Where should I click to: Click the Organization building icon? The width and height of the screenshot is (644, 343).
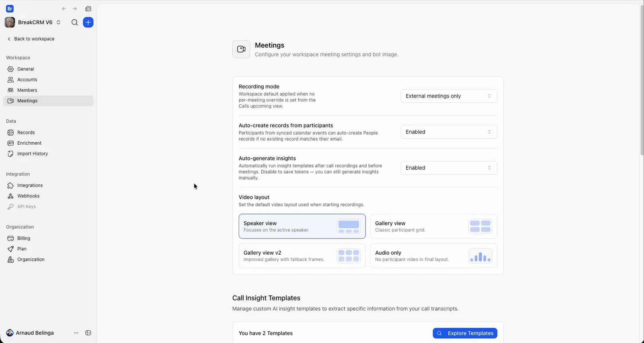(10, 260)
